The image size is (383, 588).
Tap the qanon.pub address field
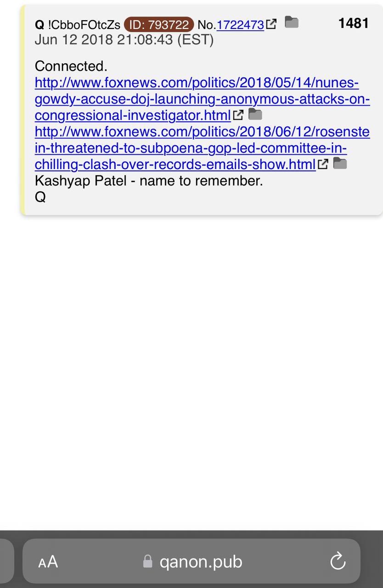(191, 561)
